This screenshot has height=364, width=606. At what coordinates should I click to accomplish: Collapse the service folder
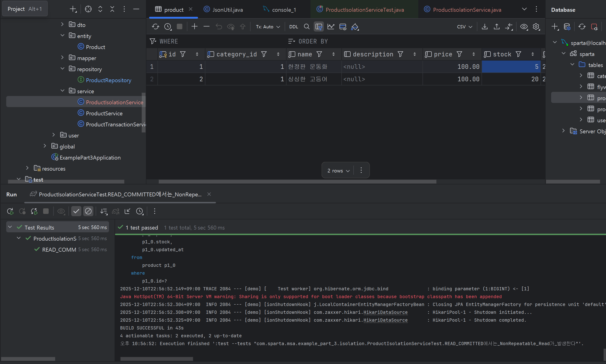click(62, 91)
